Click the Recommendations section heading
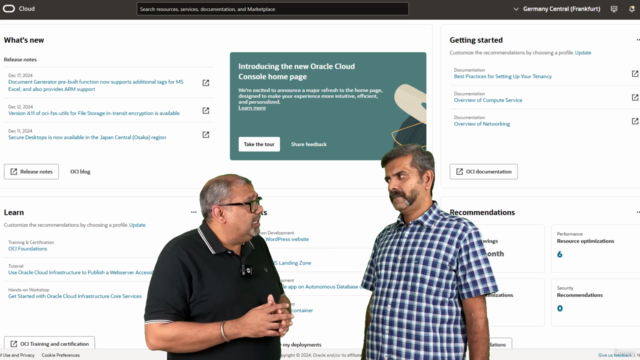Viewport: 640px width, 360px height. pos(482,212)
